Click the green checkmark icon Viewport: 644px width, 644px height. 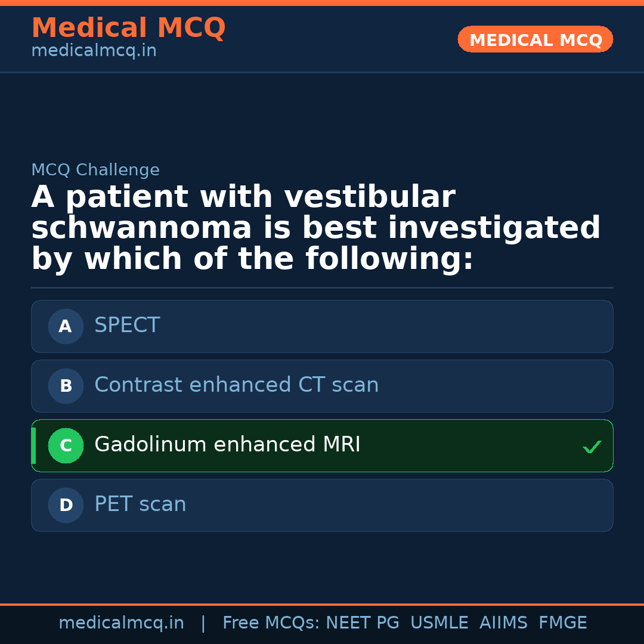(592, 447)
